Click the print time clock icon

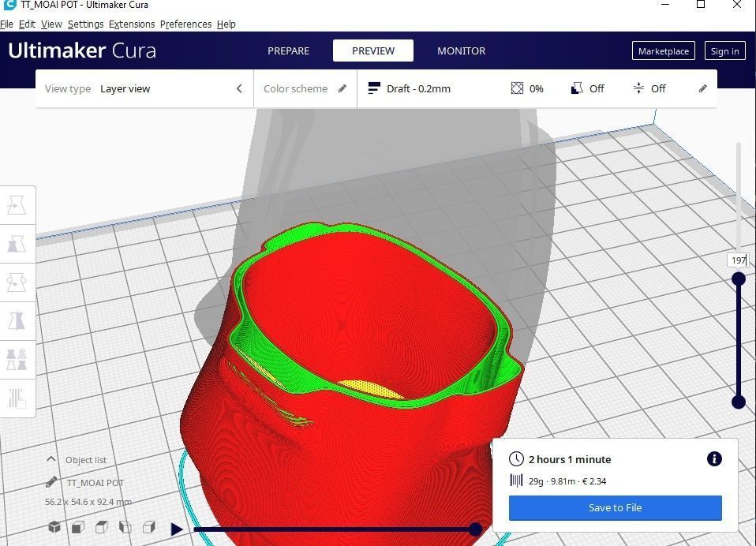click(516, 458)
